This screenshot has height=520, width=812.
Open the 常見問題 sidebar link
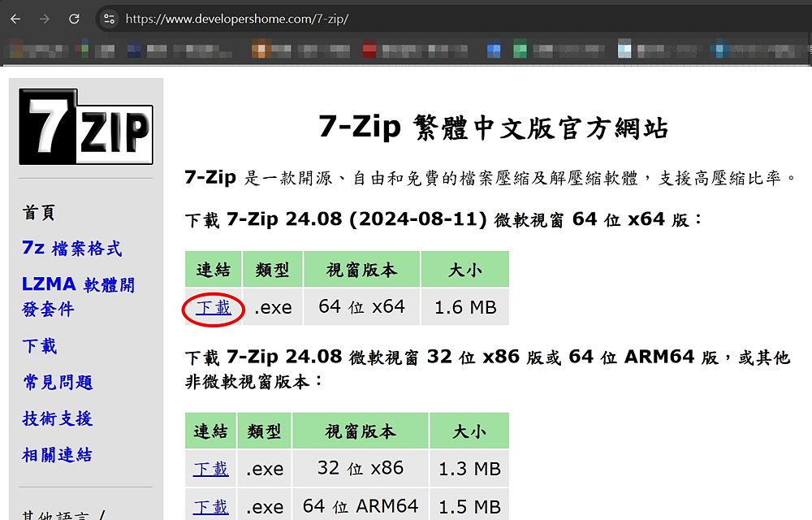coord(58,382)
